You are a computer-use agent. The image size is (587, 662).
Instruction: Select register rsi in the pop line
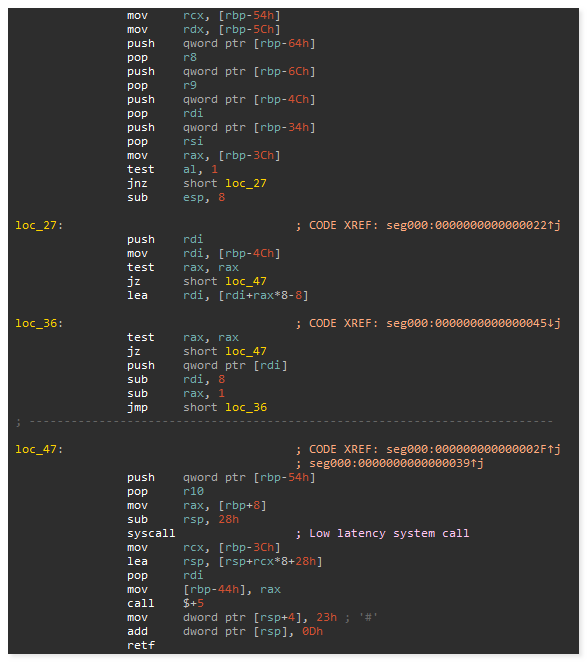point(193,141)
